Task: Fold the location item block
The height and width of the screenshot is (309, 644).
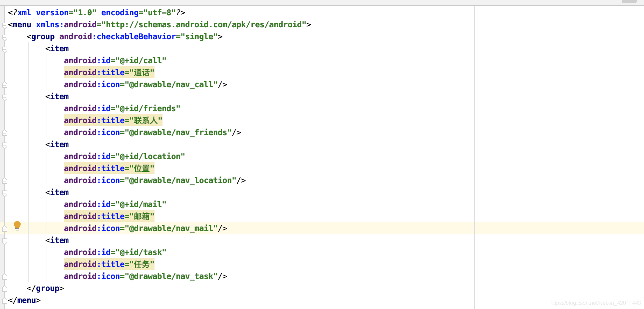Action: (x=5, y=145)
